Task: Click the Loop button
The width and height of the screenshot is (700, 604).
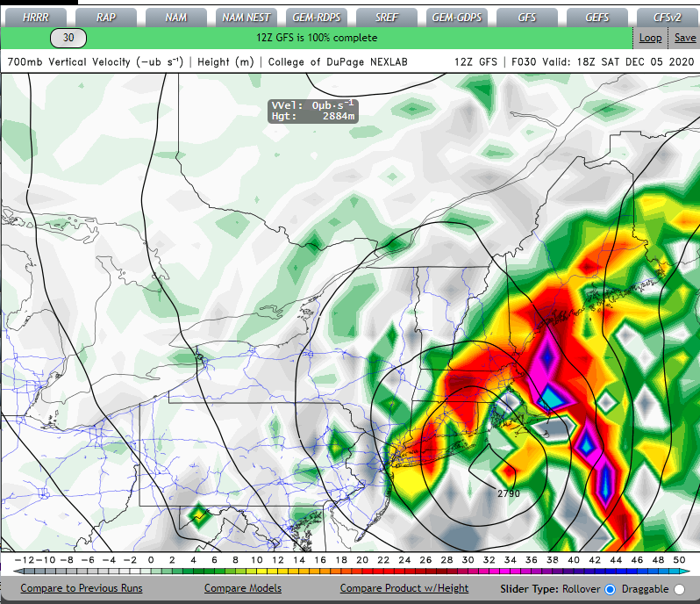Action: tap(651, 38)
